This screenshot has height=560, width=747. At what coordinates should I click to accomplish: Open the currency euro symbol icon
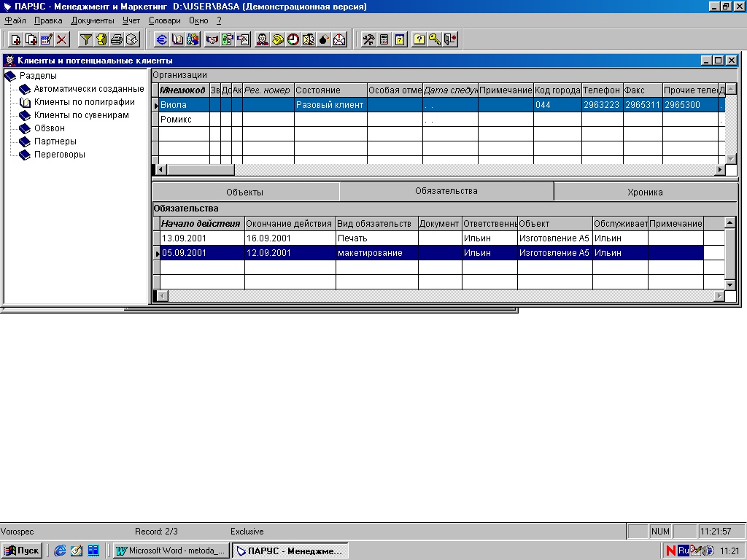point(162,39)
